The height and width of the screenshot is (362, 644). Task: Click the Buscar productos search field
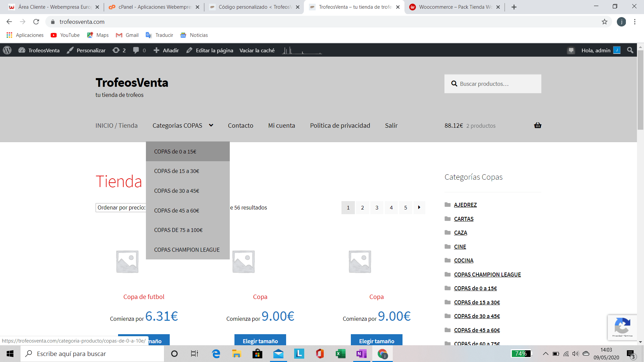(493, 84)
